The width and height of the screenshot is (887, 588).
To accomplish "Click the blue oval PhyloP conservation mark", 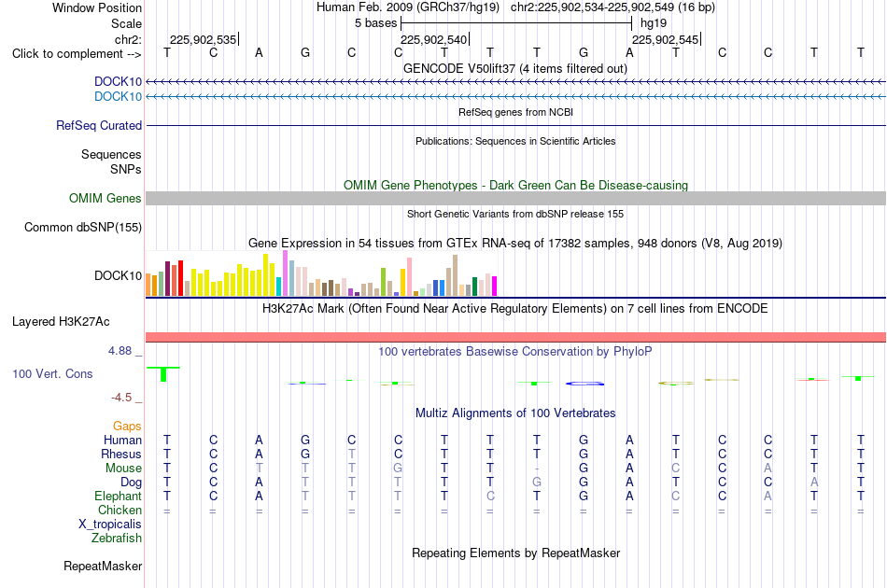I will 584,384.
